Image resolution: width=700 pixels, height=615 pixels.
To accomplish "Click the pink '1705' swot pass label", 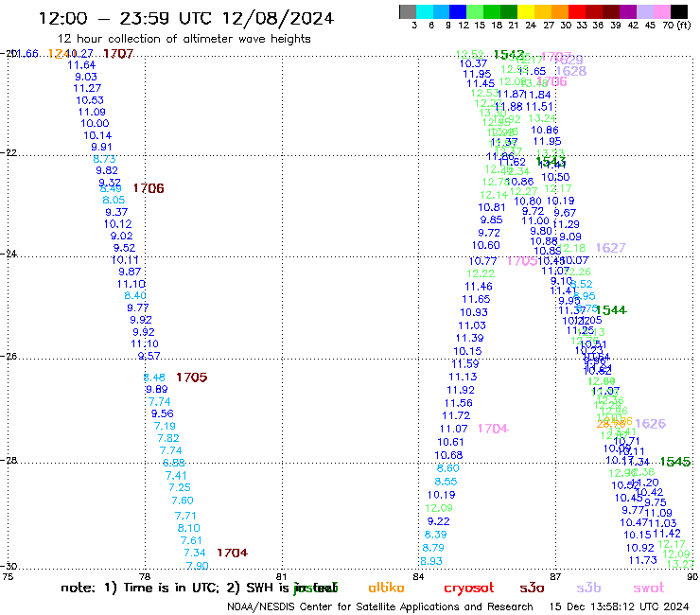I will click(522, 261).
